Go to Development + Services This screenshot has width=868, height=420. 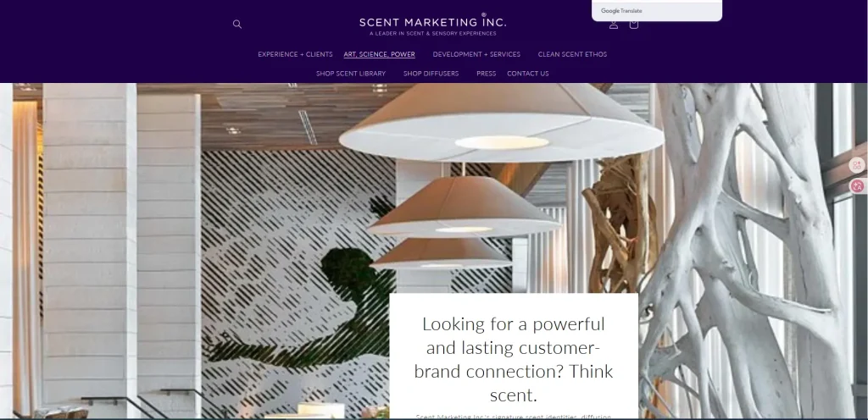coord(476,54)
